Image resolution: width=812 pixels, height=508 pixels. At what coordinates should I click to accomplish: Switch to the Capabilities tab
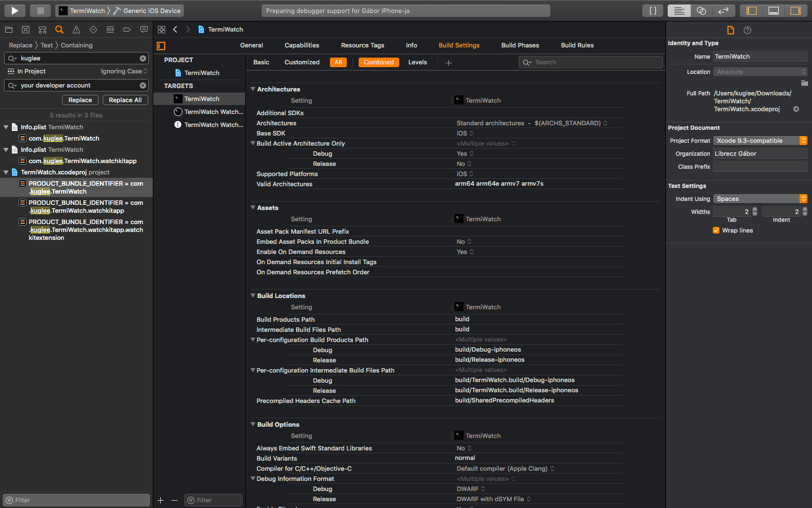click(302, 45)
